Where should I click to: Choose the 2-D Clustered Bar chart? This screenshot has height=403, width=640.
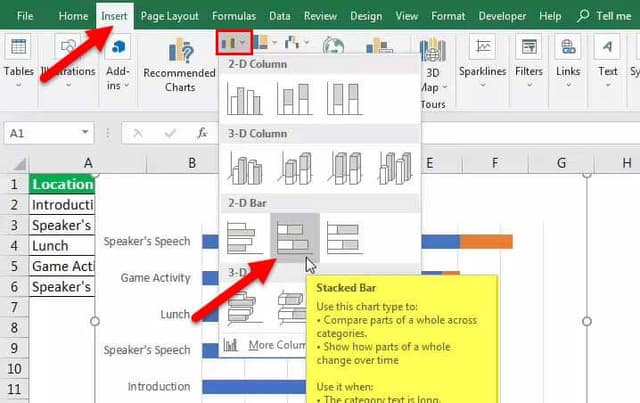point(245,237)
